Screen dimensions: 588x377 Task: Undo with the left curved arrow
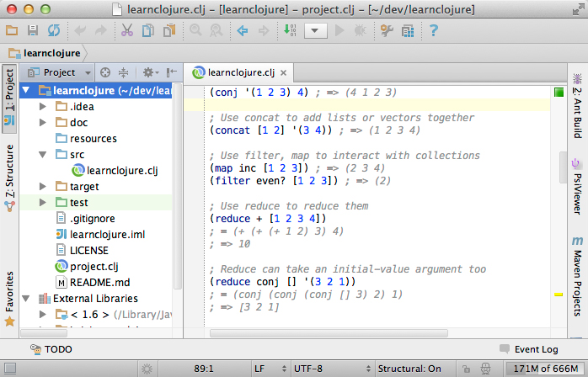click(x=80, y=30)
